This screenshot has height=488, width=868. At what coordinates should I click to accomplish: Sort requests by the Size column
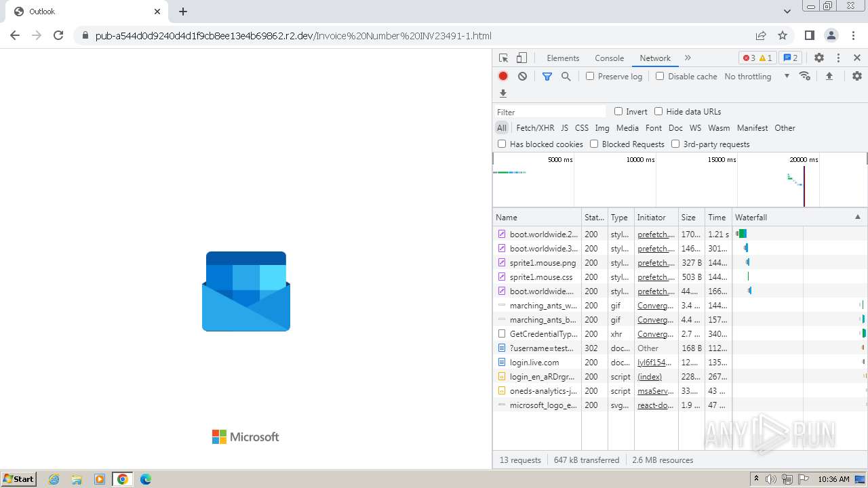[x=692, y=217]
